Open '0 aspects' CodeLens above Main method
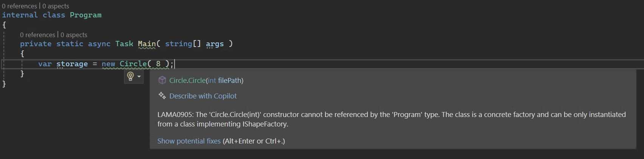644x159 pixels. click(74, 35)
